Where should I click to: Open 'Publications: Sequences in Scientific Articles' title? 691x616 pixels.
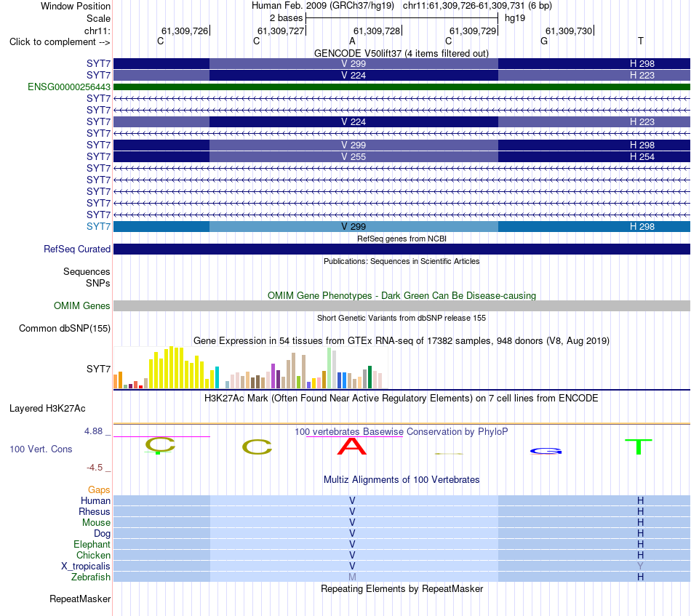click(402, 261)
